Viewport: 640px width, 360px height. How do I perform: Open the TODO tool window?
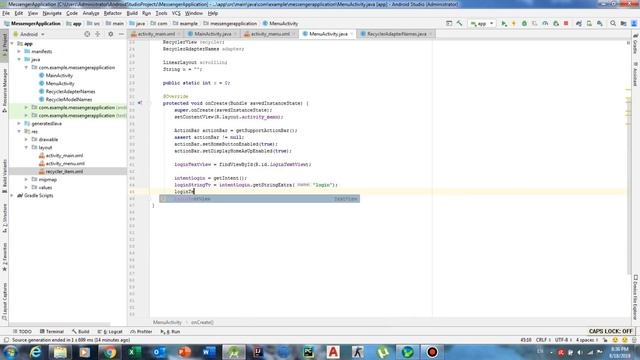(x=22, y=331)
